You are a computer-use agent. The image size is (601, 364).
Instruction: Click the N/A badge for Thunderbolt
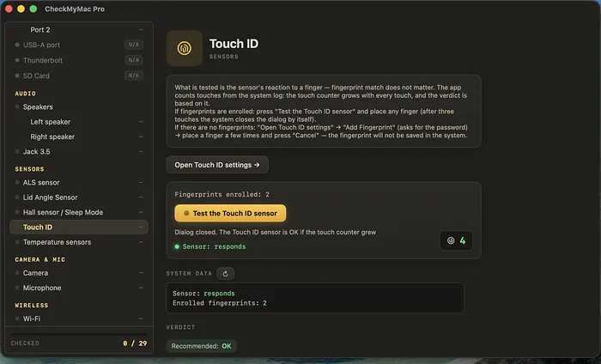pyautogui.click(x=134, y=60)
